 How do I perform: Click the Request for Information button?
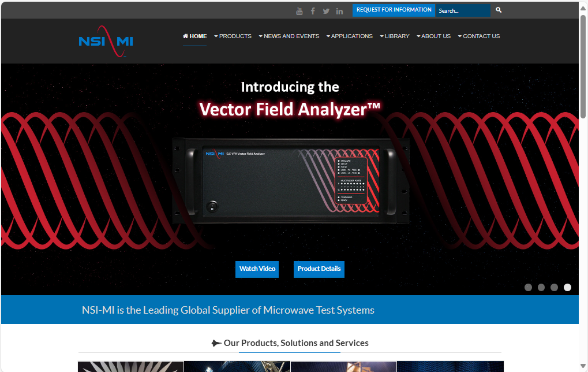click(x=394, y=10)
